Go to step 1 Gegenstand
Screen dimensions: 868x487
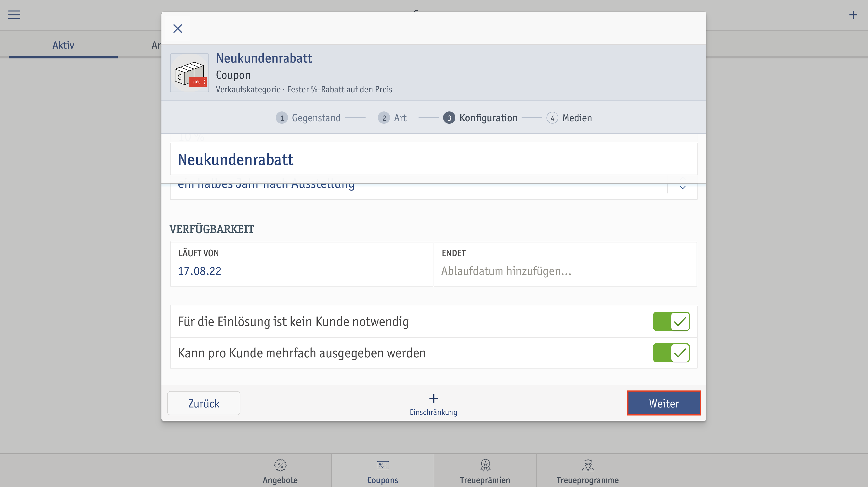tap(308, 118)
